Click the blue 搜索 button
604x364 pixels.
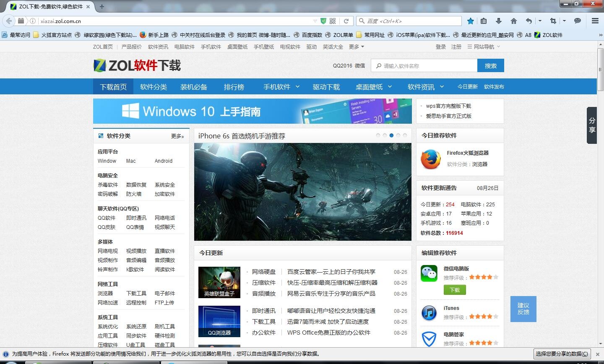(491, 65)
